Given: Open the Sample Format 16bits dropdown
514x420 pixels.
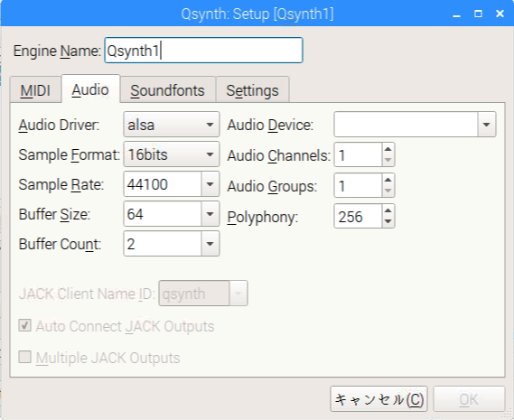Looking at the screenshot, I should point(172,154).
